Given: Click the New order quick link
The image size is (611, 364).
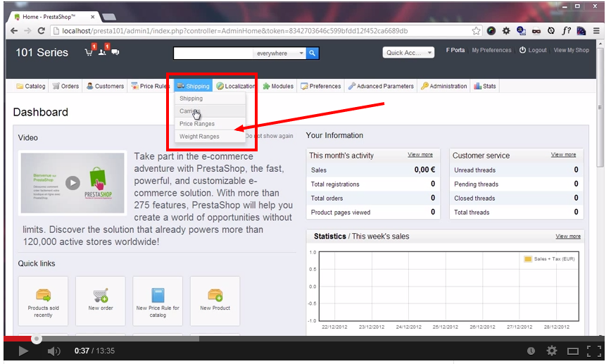Looking at the screenshot, I should pos(101,301).
